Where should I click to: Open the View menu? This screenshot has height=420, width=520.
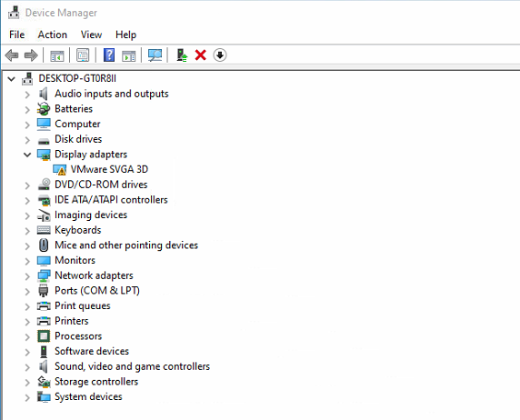91,35
